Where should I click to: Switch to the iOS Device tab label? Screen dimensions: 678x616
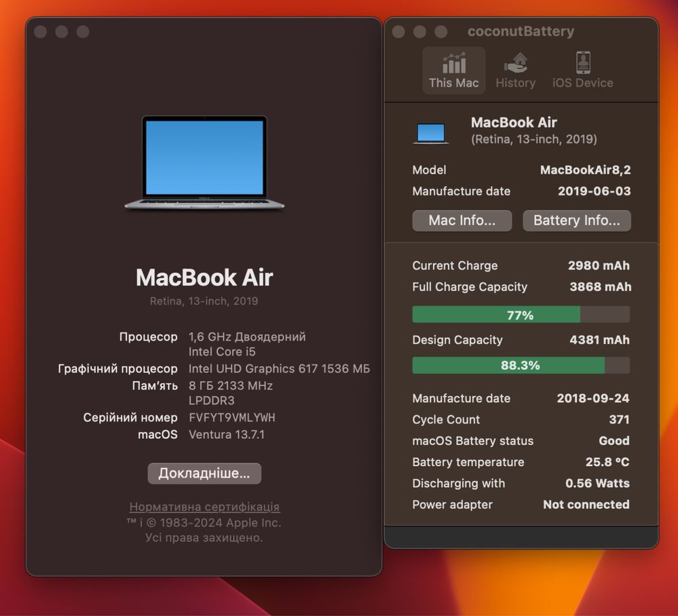coord(582,83)
